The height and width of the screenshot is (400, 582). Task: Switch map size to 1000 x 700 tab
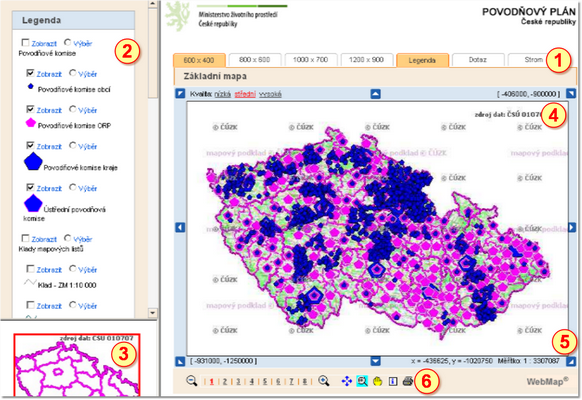click(311, 60)
